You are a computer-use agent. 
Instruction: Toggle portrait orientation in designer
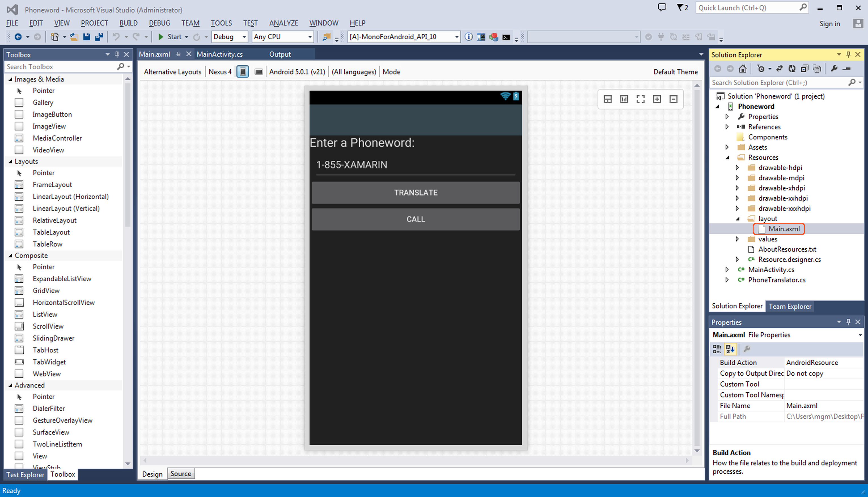click(x=242, y=72)
